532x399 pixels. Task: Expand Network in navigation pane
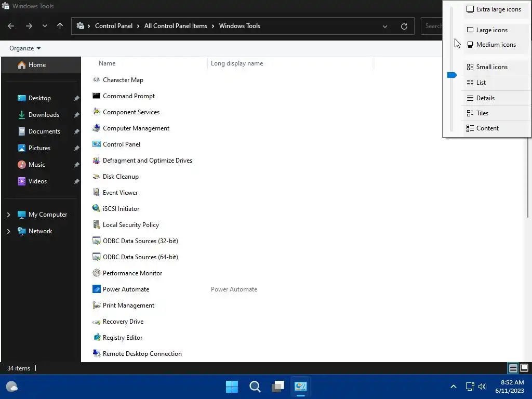click(x=8, y=231)
